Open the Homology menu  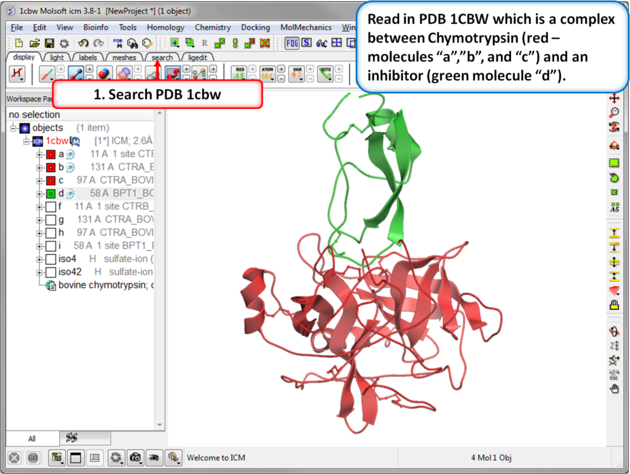165,28
